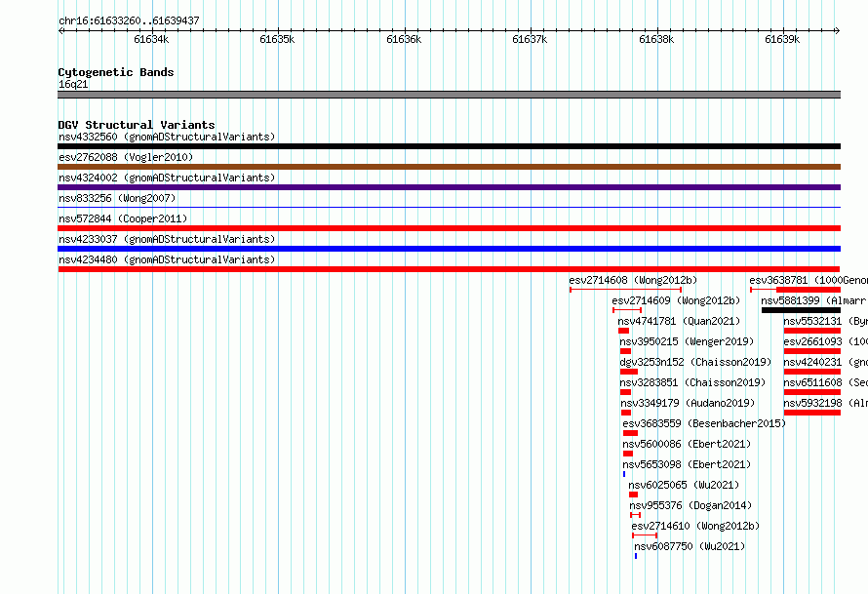Screen dimensions: 868x594
Task: Open the dgv3253n152 (Chaisson2019) label
Action: (695, 362)
